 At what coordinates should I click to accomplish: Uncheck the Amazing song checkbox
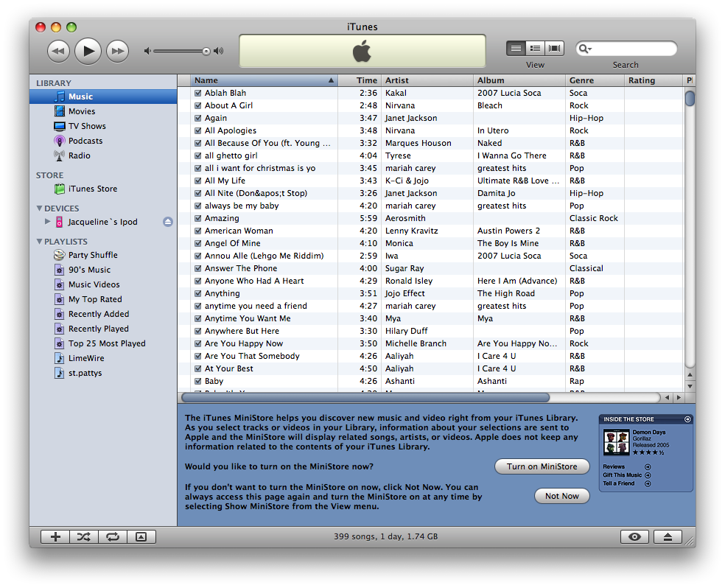198,218
